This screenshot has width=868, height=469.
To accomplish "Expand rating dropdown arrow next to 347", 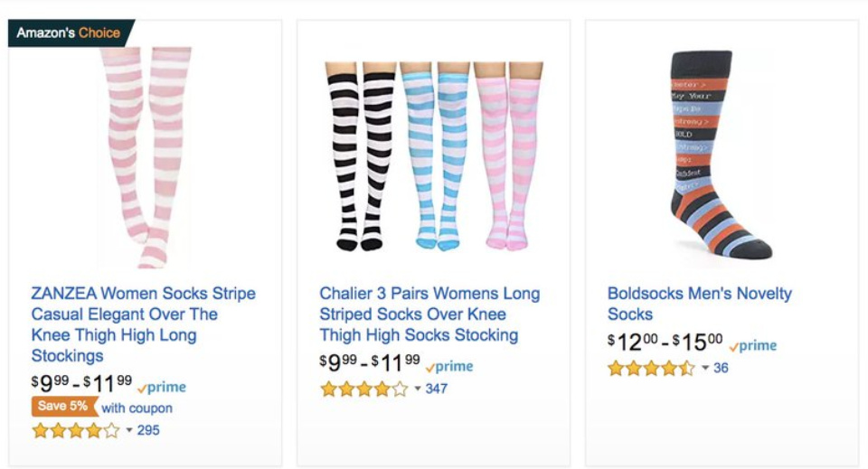I will coord(418,389).
